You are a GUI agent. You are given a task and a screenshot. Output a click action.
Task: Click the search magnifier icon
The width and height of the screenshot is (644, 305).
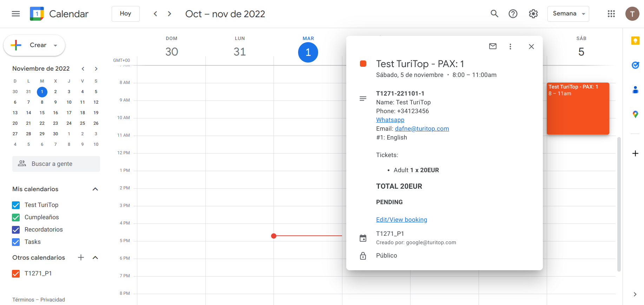click(494, 14)
